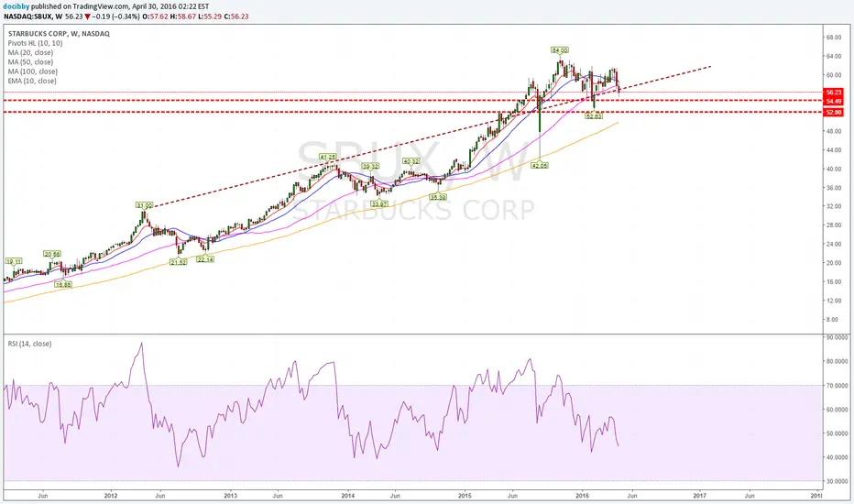Click the 21.62 pivot low label

[179, 262]
